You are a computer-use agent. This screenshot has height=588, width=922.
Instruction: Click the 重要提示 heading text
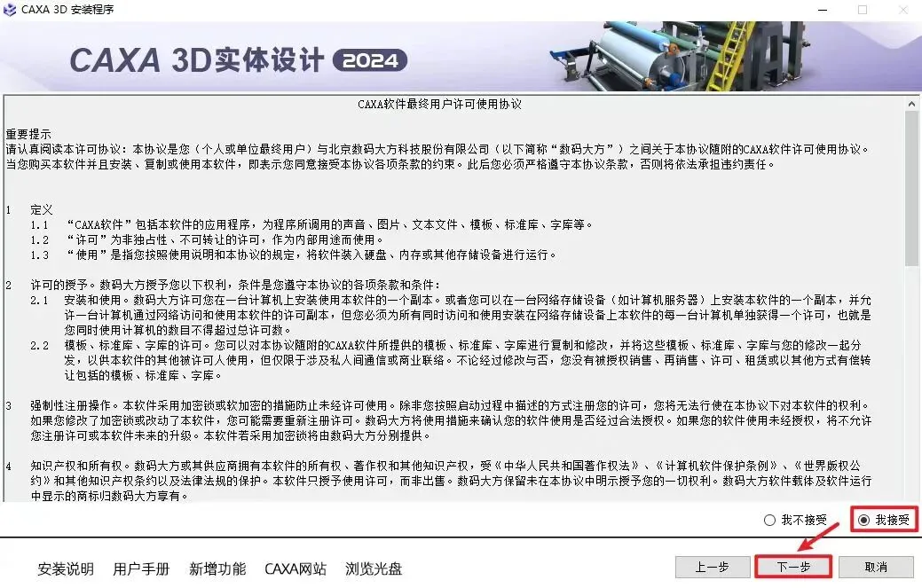tap(28, 134)
